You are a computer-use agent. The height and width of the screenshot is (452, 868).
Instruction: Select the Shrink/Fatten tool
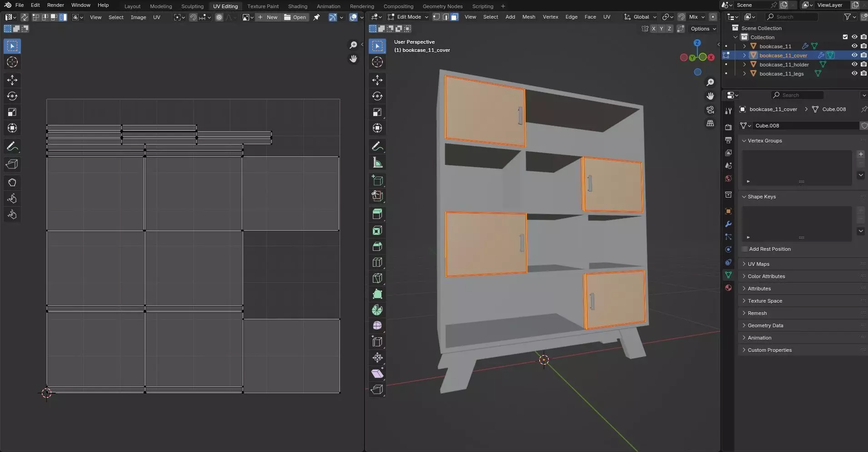click(377, 357)
